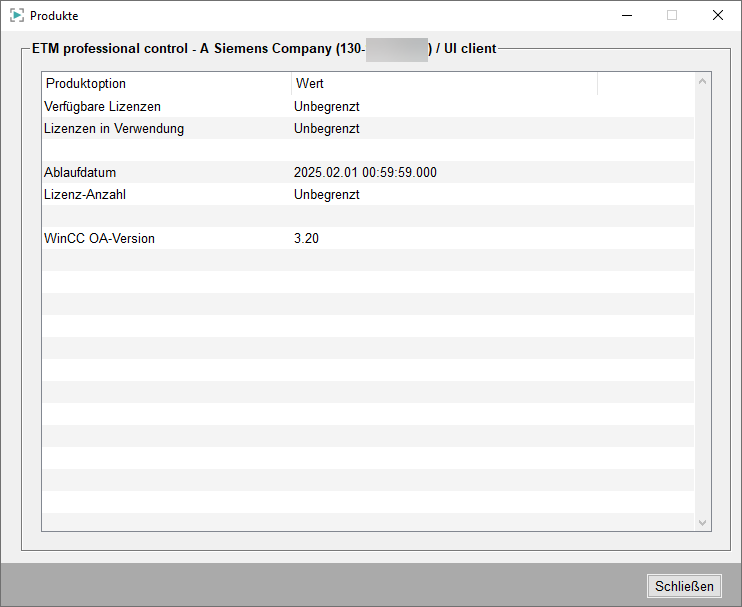The width and height of the screenshot is (742, 607).
Task: Click the expiry date value 2025.02.01 00:59:59.000
Action: tap(365, 172)
